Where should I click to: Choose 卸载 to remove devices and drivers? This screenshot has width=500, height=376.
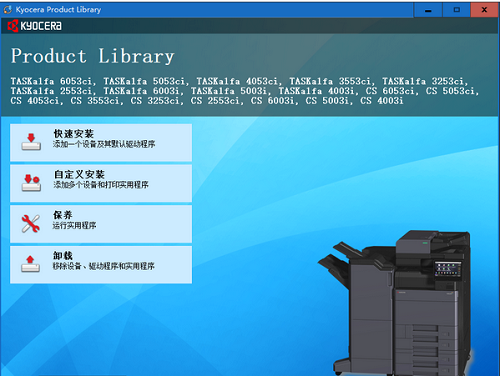coord(101,265)
